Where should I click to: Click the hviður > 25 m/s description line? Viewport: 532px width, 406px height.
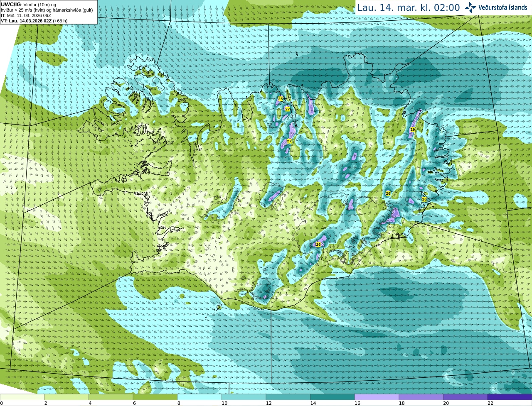(x=47, y=10)
